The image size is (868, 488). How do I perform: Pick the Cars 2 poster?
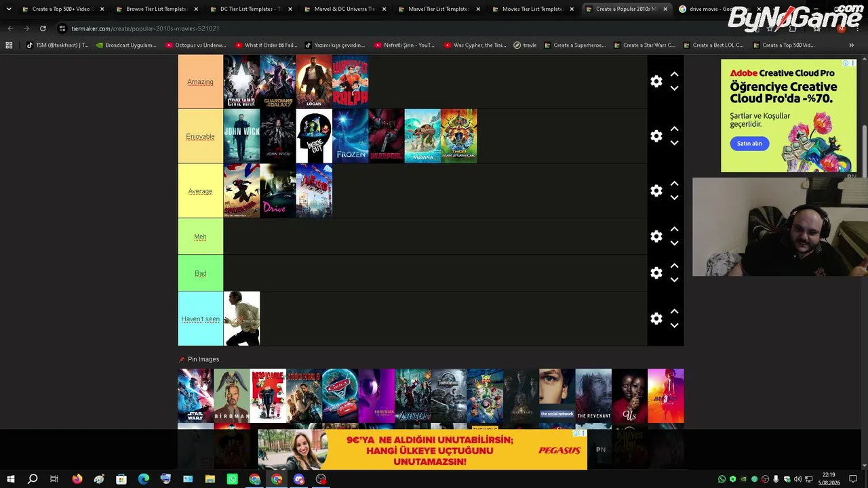(x=340, y=396)
